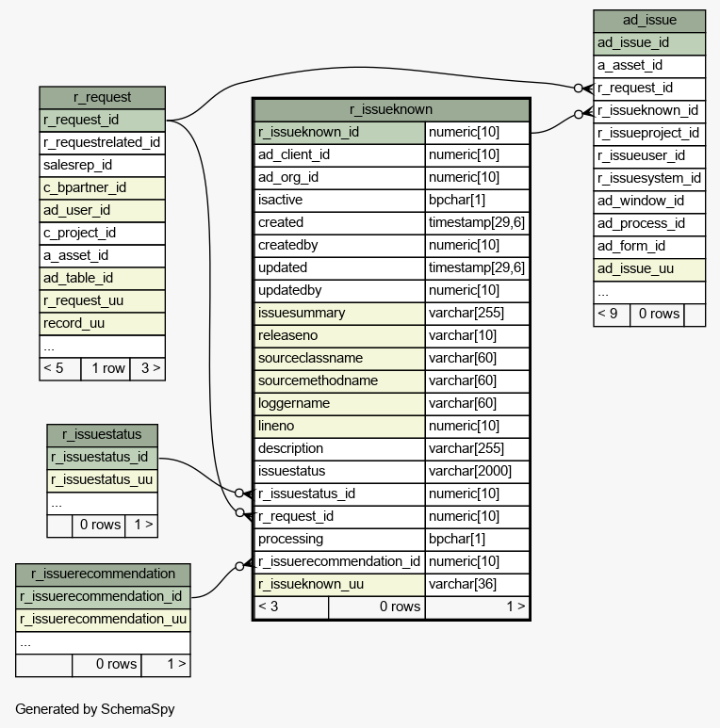Select isactive column in r_issueknown

pyautogui.click(x=339, y=200)
